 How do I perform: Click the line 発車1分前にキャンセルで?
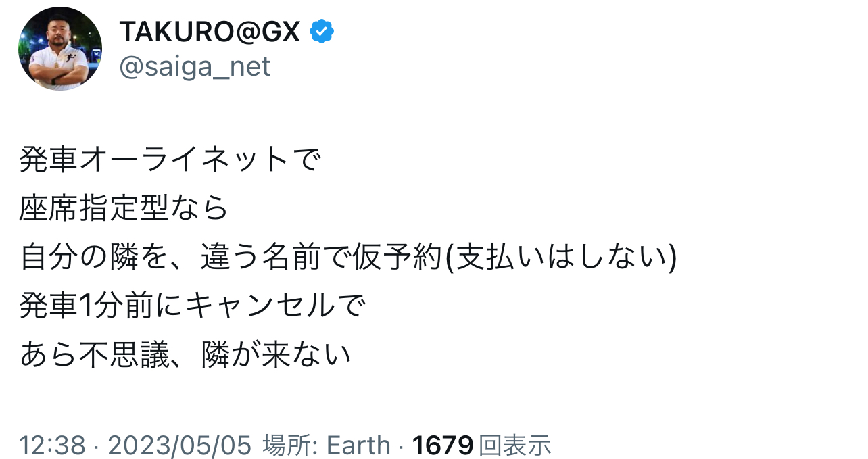click(193, 306)
